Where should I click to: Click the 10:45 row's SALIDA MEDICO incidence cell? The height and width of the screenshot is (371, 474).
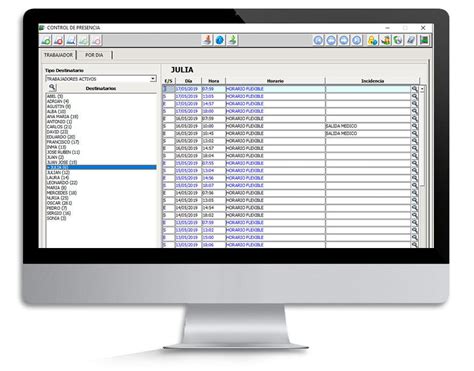tap(368, 133)
